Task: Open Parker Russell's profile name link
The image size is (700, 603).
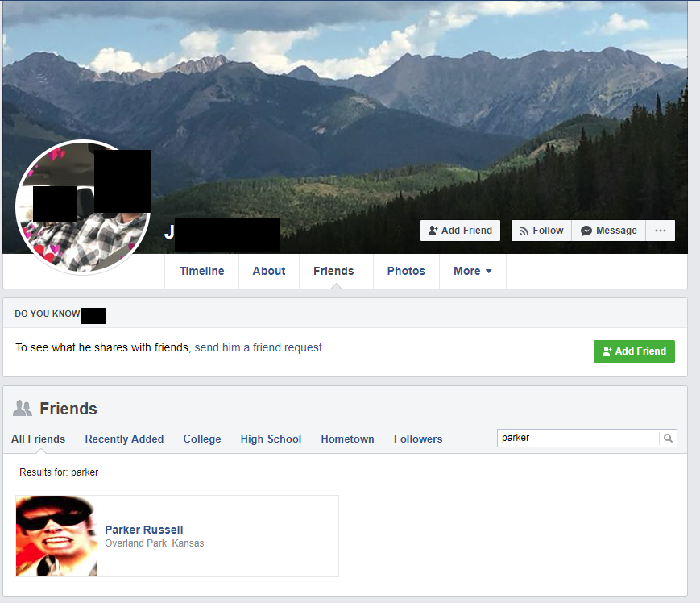Action: (x=143, y=530)
